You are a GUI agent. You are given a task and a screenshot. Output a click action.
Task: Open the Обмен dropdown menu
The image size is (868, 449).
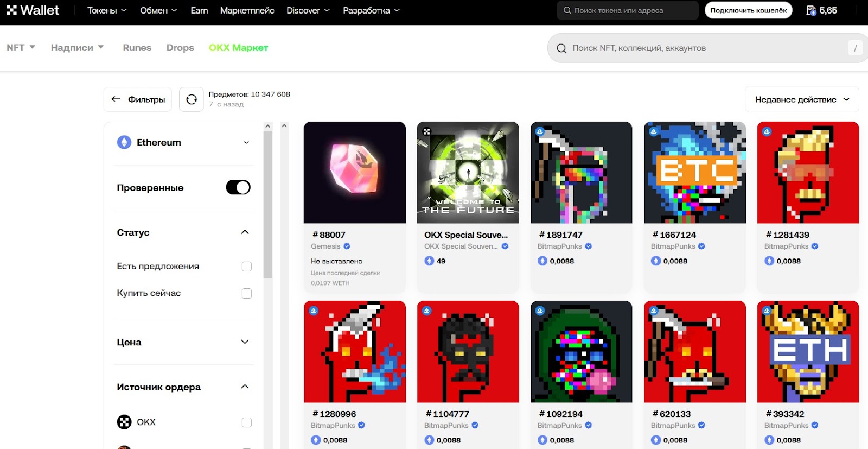(158, 10)
